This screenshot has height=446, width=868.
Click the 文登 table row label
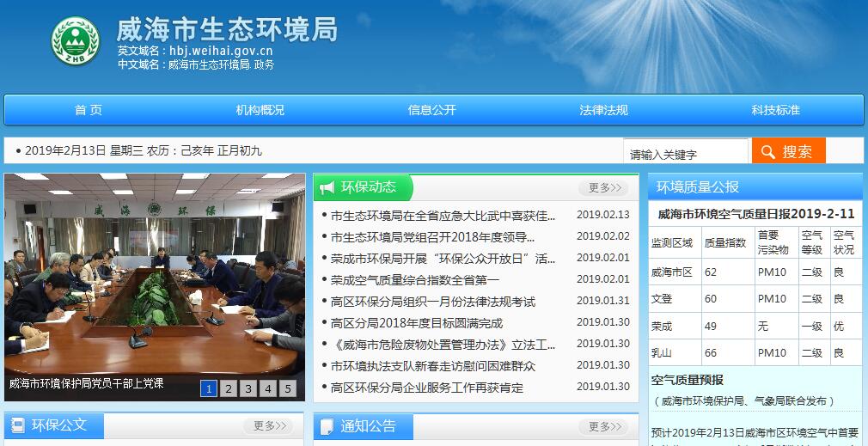(x=662, y=299)
